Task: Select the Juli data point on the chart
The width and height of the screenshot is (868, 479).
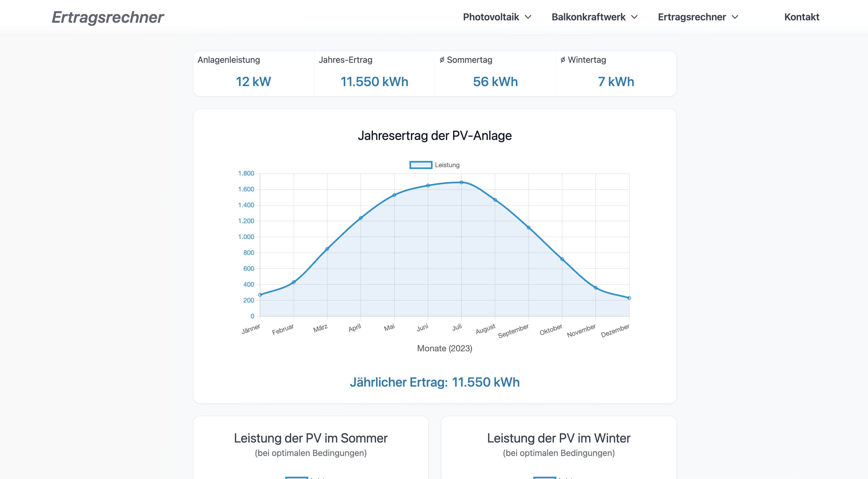Action: [461, 182]
